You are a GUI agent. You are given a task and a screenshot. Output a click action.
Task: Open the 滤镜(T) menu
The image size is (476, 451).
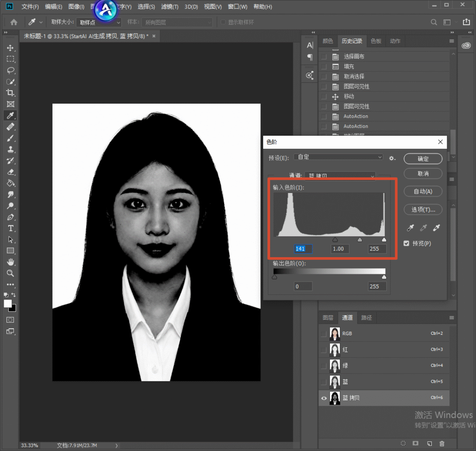[x=170, y=7]
